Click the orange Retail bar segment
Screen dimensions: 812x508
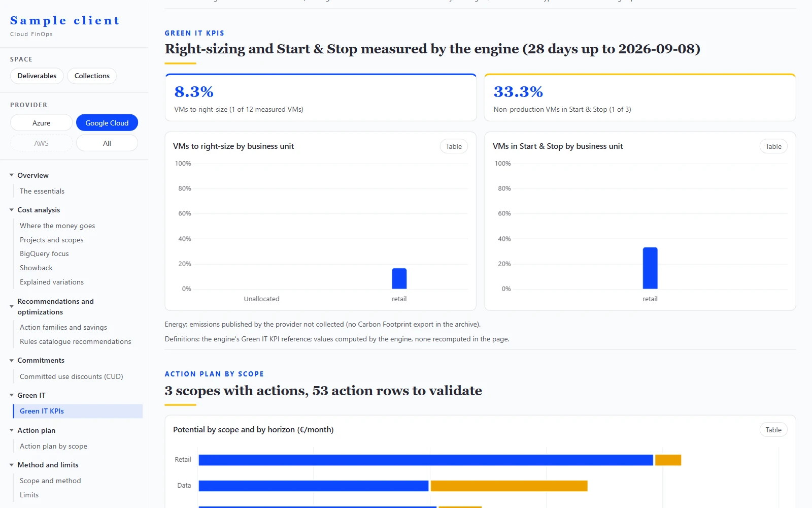(668, 460)
